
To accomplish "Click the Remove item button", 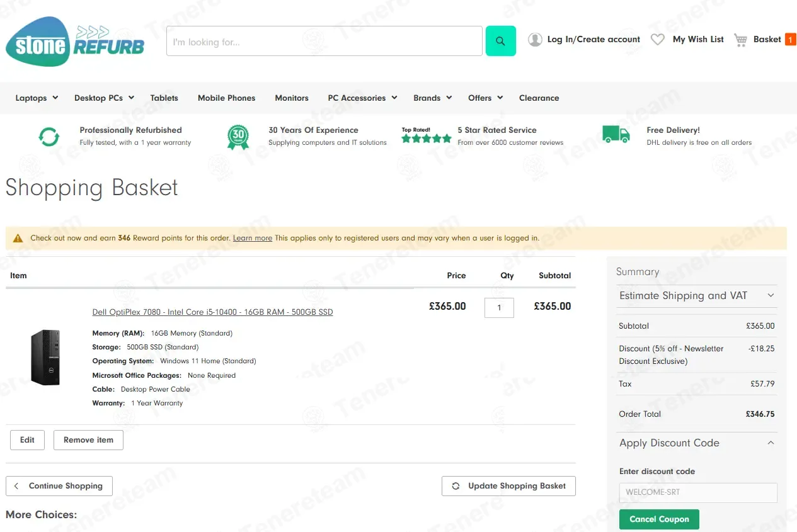I will click(88, 440).
